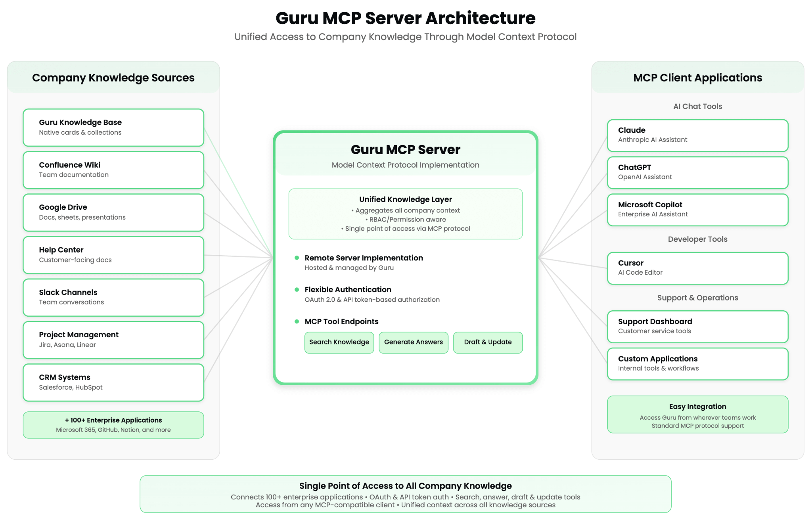Click the Generate Answers endpoint button
The width and height of the screenshot is (812, 520).
(413, 342)
